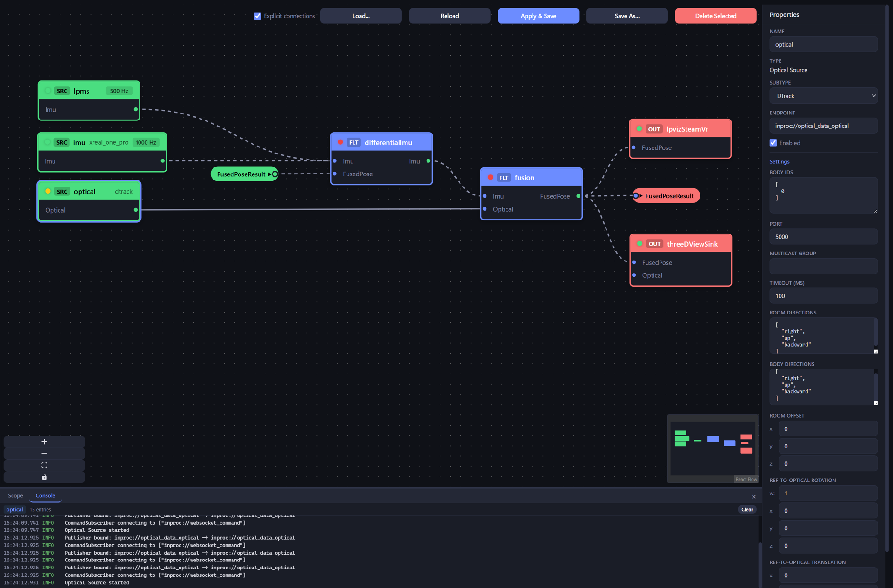Viewport: 893px width, 588px height.
Task: Click the red FusedPoseResult output node
Action: pyautogui.click(x=666, y=196)
